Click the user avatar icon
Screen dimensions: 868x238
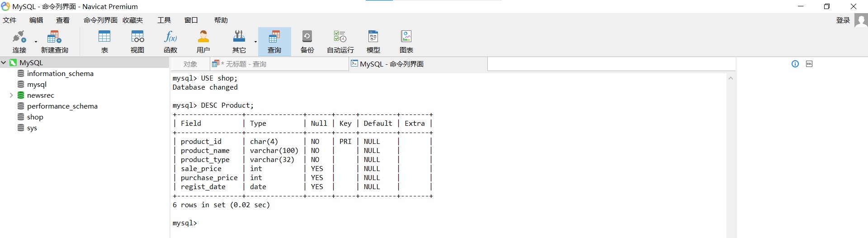point(861,20)
